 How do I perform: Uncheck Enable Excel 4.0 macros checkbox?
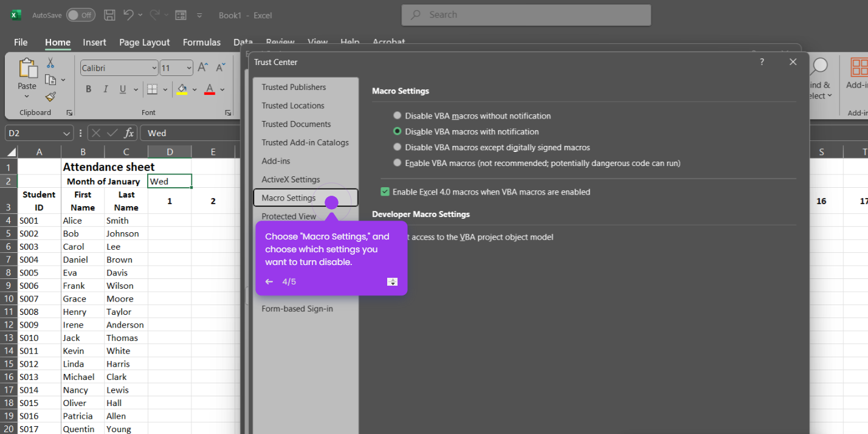[385, 191]
